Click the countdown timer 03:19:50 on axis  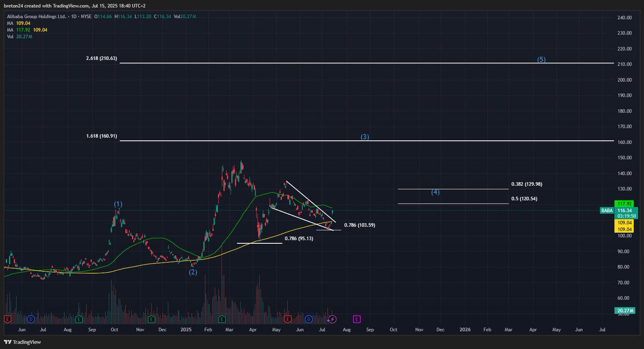point(627,216)
